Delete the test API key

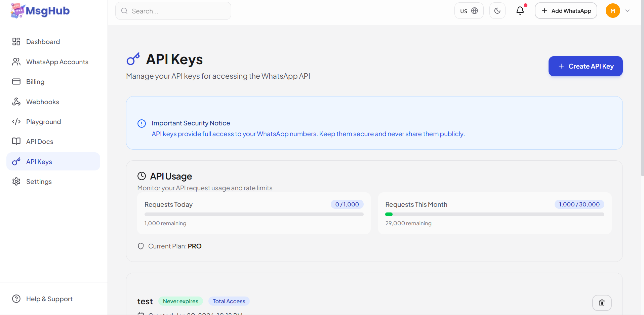click(x=602, y=303)
